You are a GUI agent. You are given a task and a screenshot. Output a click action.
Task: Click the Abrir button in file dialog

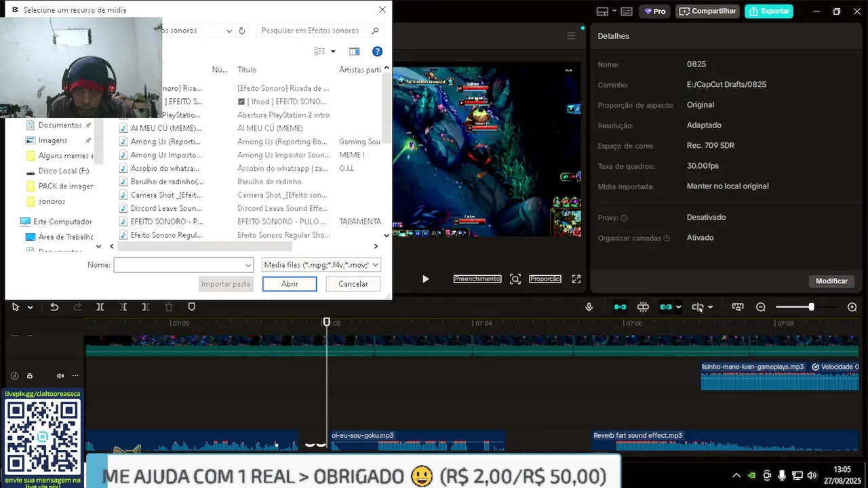tap(290, 284)
